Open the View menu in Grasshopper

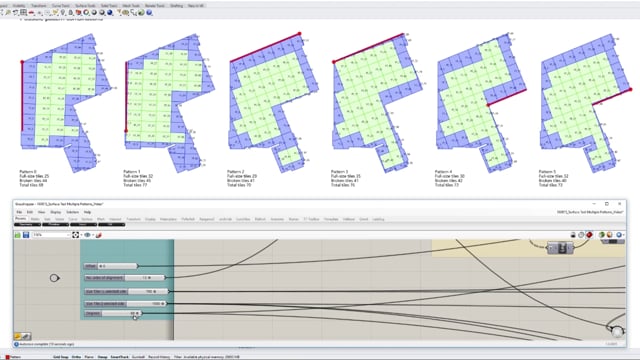(42, 212)
